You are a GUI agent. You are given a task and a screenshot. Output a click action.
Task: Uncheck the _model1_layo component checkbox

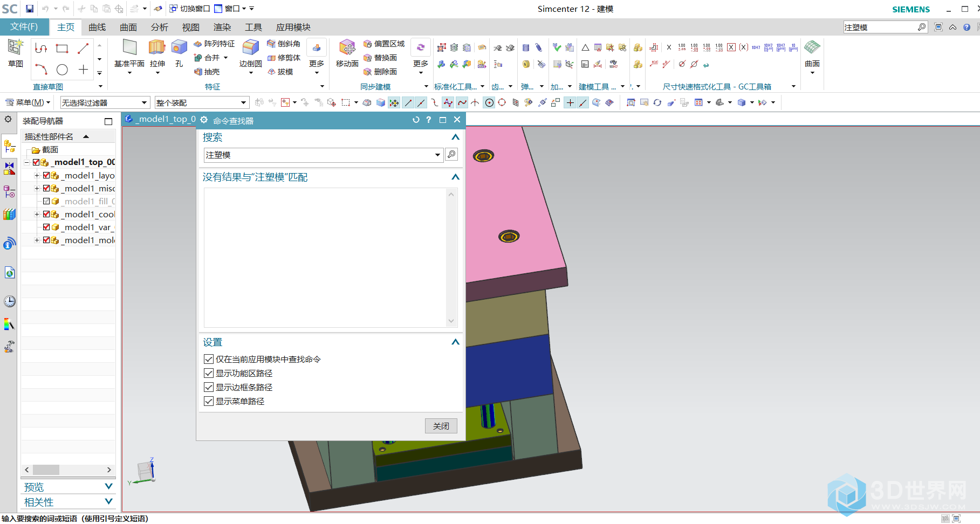pos(46,175)
